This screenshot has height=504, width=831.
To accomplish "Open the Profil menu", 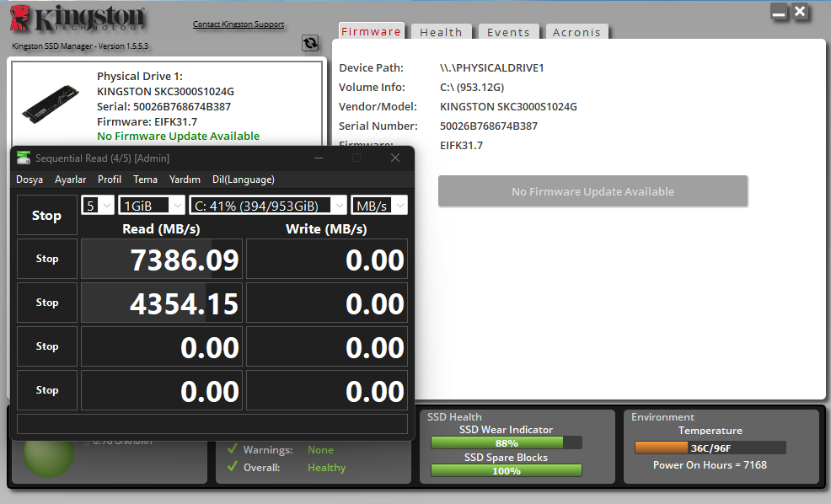I will (110, 180).
